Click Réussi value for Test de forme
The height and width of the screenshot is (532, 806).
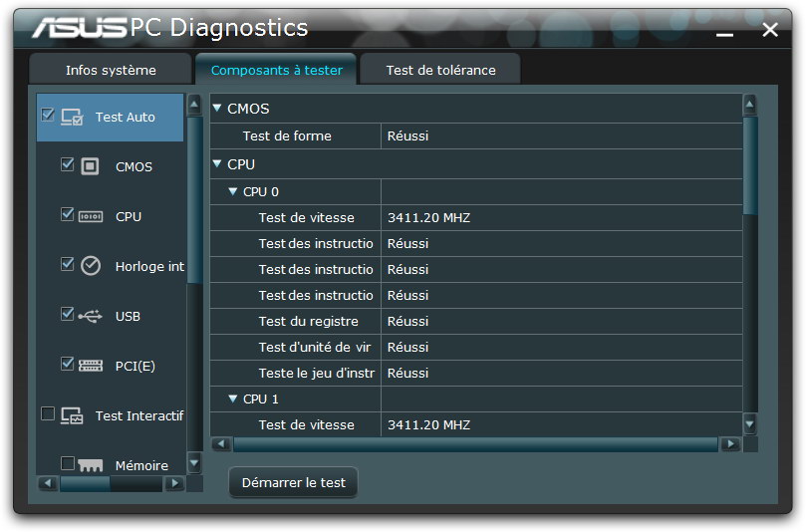click(x=407, y=135)
